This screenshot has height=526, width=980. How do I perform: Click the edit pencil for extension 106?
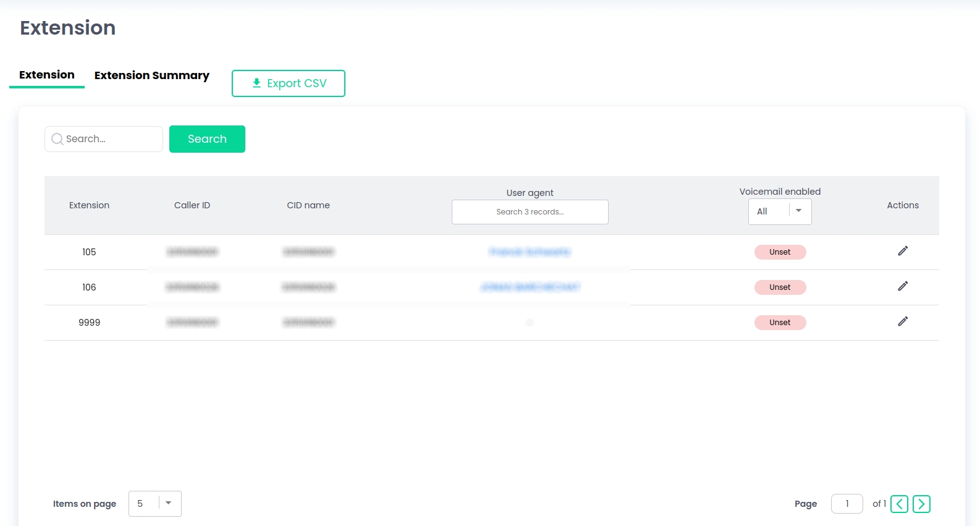click(x=903, y=286)
